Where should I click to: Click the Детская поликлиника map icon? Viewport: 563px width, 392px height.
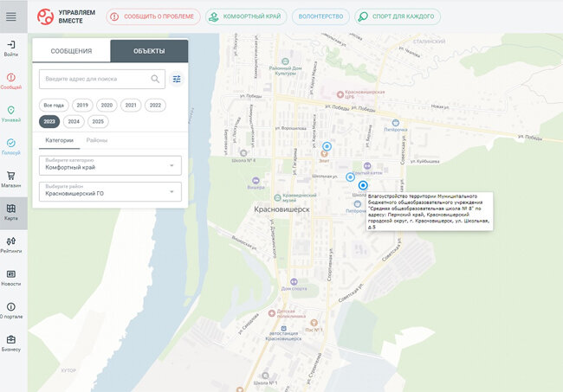pos(272,313)
